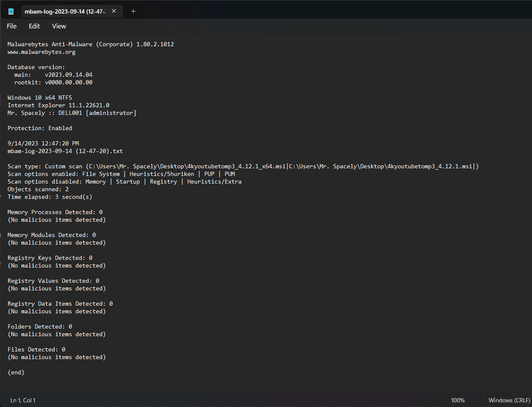
Task: Click the Malwarebytes Anti-Malware (Corporate) version line
Action: 91,44
